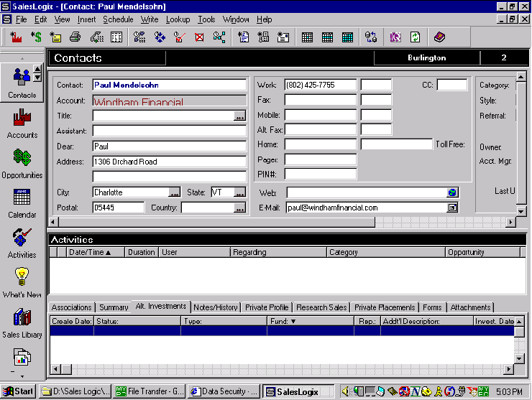Switch to the Notes/History tab
The width and height of the screenshot is (532, 400).
coord(216,307)
